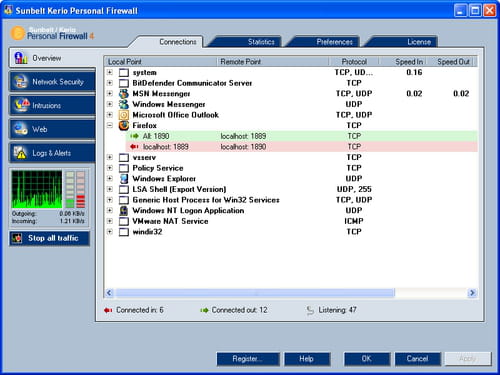Viewport: 500px width, 375px height.
Task: Click the horizontal scrollbar left arrow
Action: click(109, 293)
